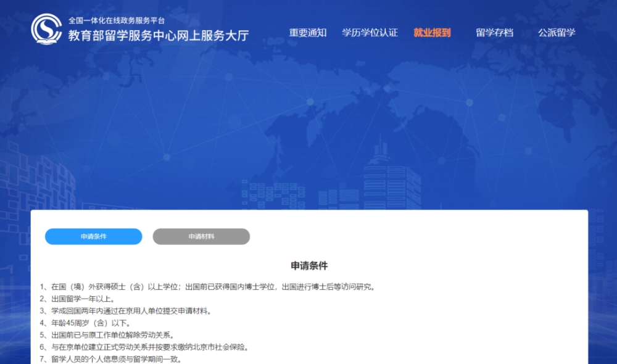Switch to the 申请材料 tab
617x364 pixels.
[x=201, y=236]
